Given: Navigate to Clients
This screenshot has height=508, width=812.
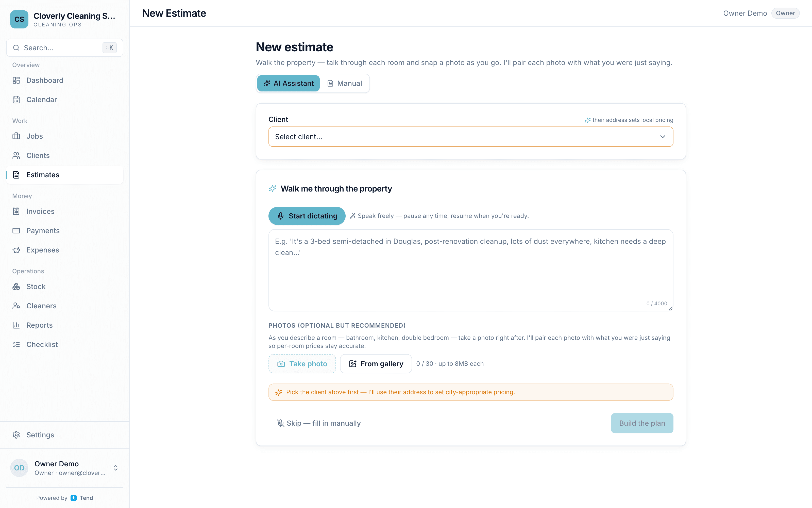Looking at the screenshot, I should pos(65,155).
